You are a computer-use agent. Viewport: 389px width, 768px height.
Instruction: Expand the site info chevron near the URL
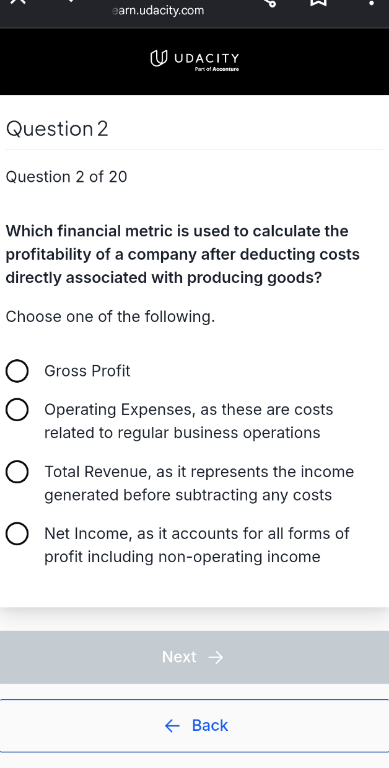click(x=71, y=1)
